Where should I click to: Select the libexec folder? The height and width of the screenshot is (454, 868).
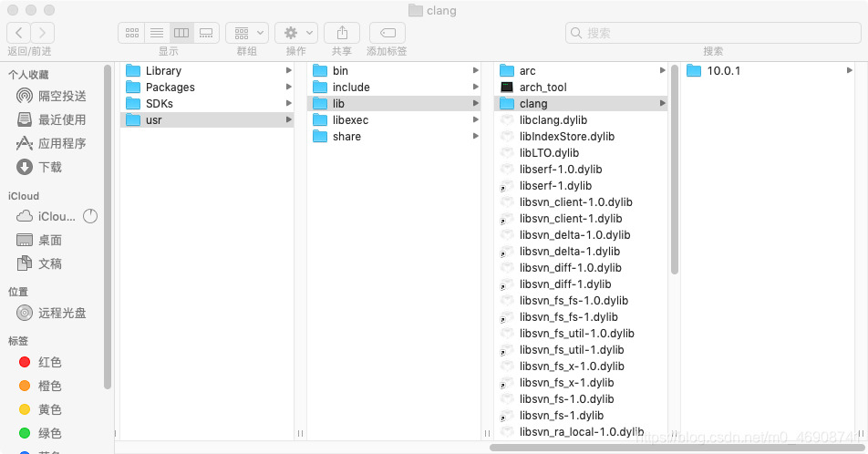[394, 120]
